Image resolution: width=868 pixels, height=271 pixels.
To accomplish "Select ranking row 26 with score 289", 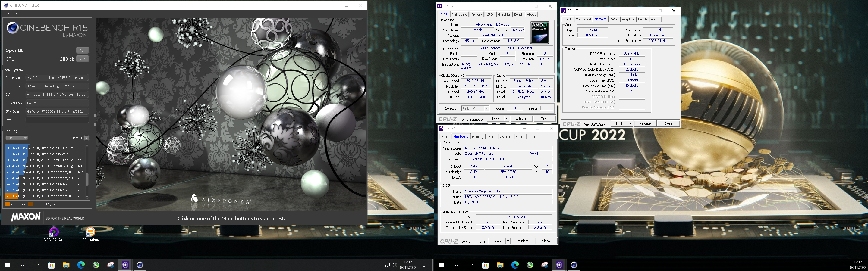I will coord(45,196).
